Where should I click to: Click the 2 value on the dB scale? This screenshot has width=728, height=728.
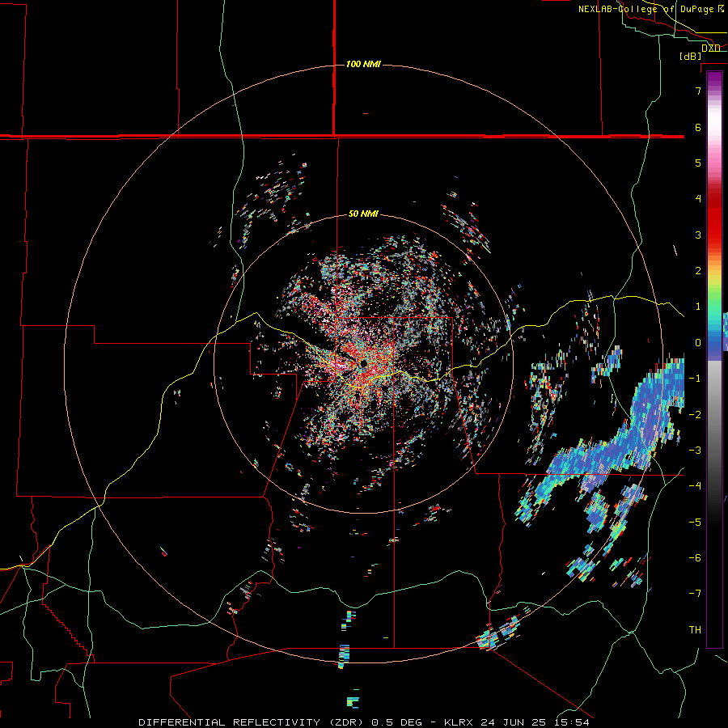(x=698, y=271)
